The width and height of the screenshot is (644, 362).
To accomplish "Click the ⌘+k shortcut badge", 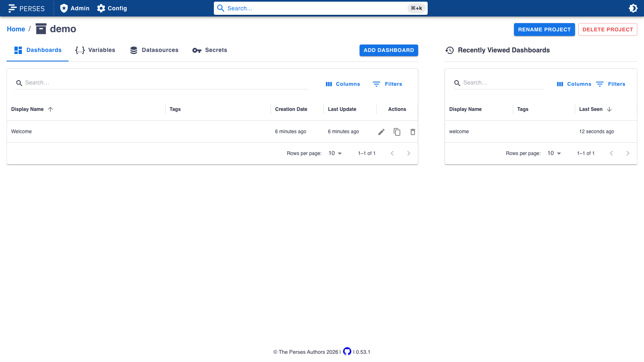I will click(416, 8).
